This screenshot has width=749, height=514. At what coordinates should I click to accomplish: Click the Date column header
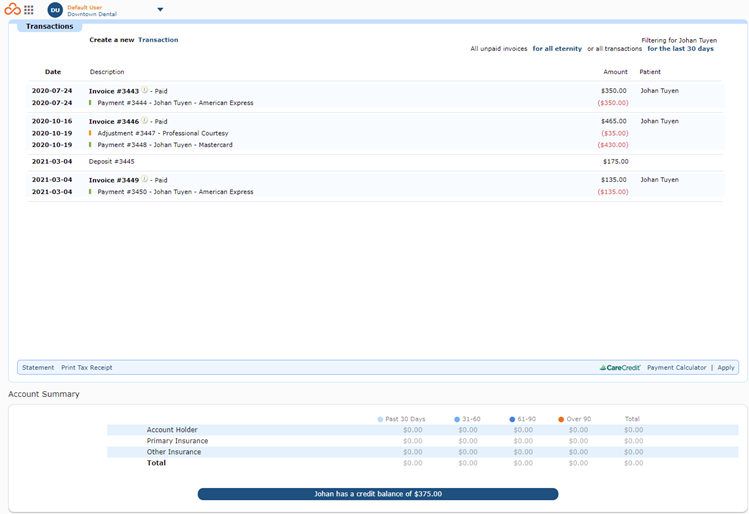tap(53, 72)
